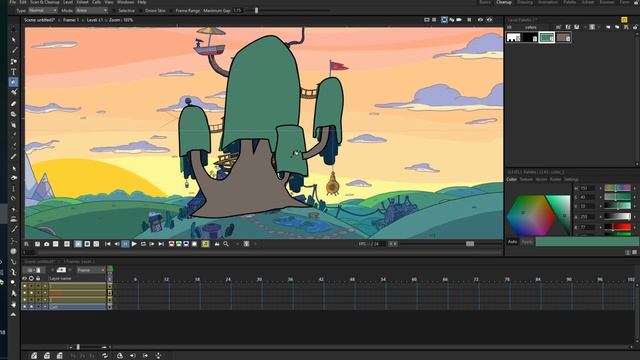Select the Type (T) tool
This screenshot has width=640, height=360.
click(x=13, y=72)
